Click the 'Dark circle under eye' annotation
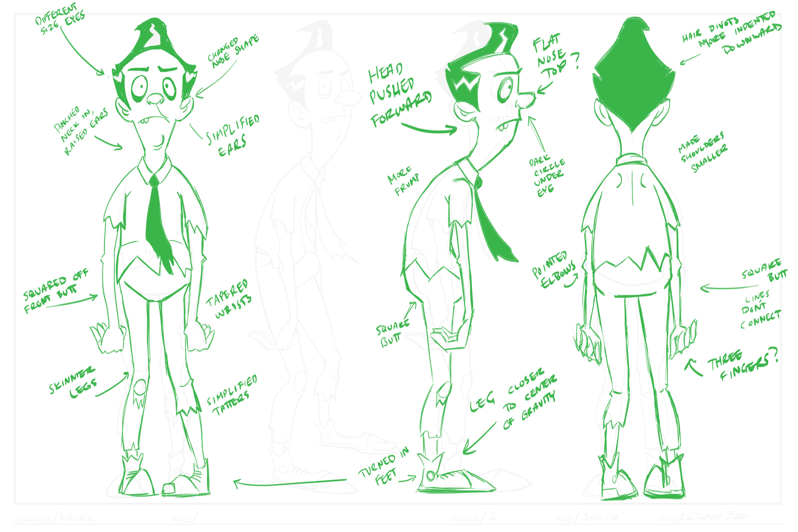Viewport: 798px width, 532px height. click(x=547, y=176)
